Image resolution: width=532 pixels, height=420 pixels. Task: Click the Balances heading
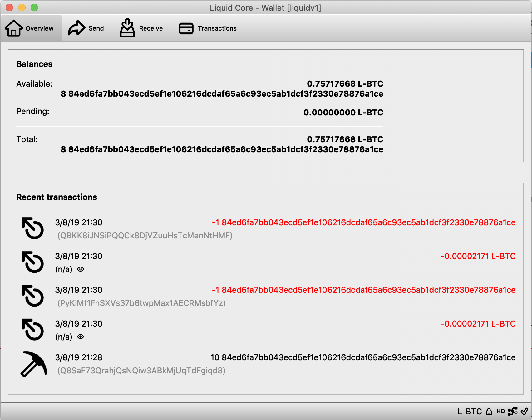pyautogui.click(x=34, y=64)
